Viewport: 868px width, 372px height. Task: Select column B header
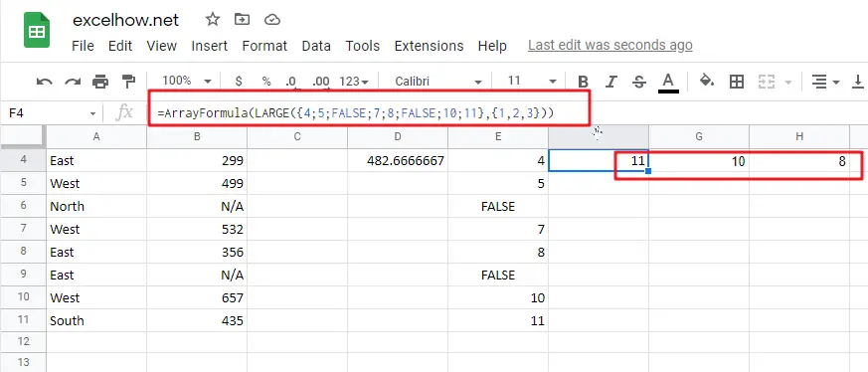click(x=197, y=136)
